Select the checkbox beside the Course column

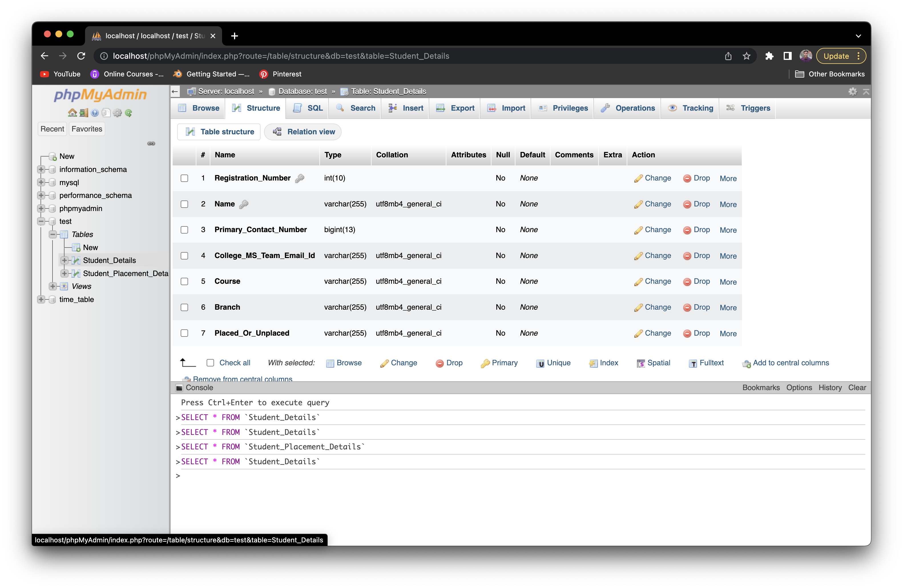pyautogui.click(x=184, y=281)
